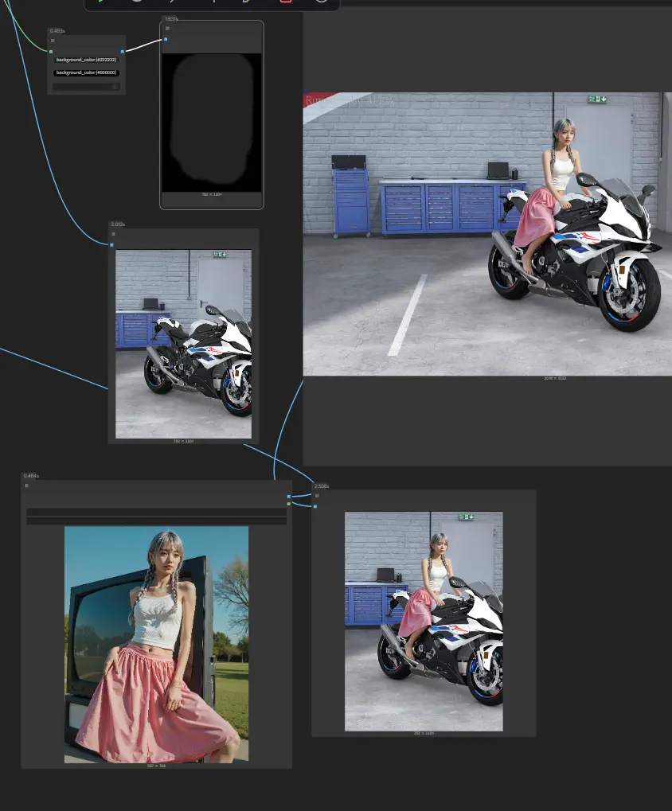Select the second text bar above the girl photo
The width and height of the screenshot is (672, 811).
(157, 518)
